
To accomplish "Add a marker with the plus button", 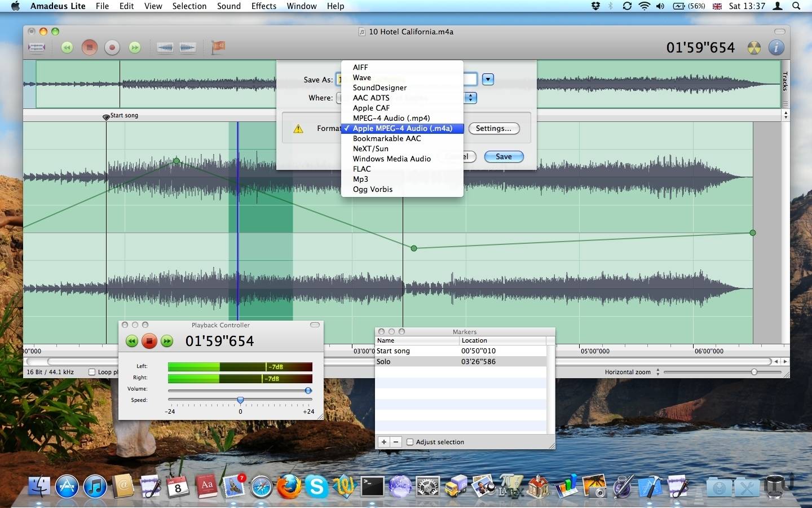I will (384, 442).
